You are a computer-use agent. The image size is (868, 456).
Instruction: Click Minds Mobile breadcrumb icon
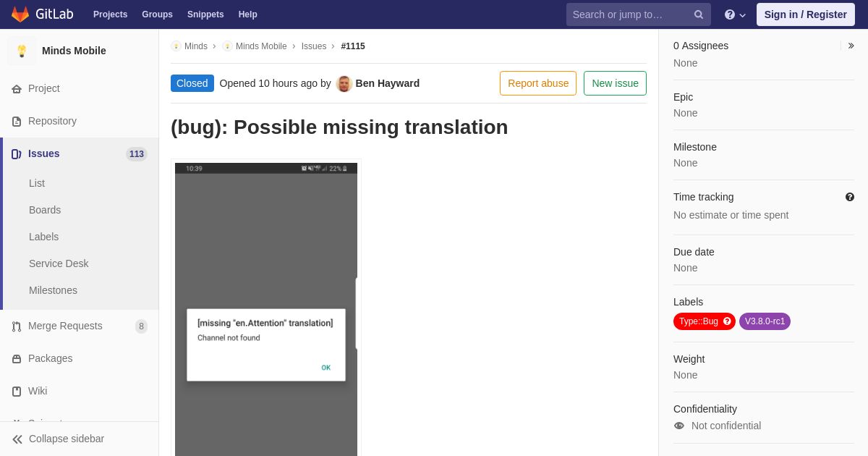click(x=227, y=46)
